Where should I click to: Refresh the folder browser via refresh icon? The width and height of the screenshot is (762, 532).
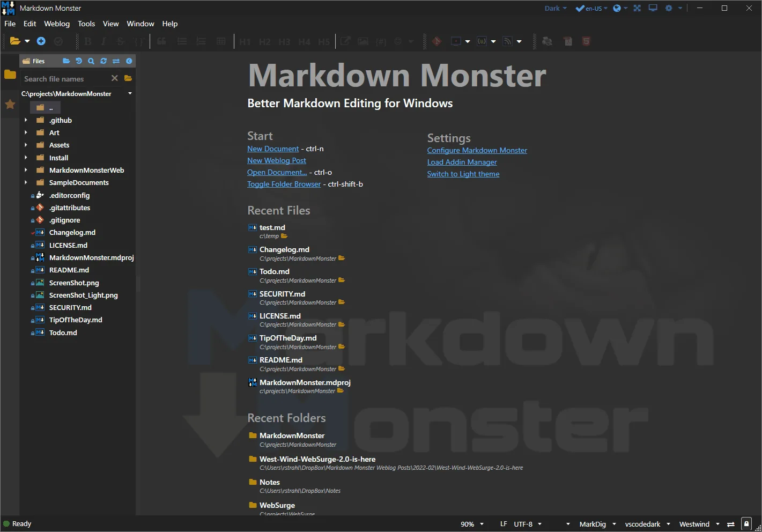(103, 61)
